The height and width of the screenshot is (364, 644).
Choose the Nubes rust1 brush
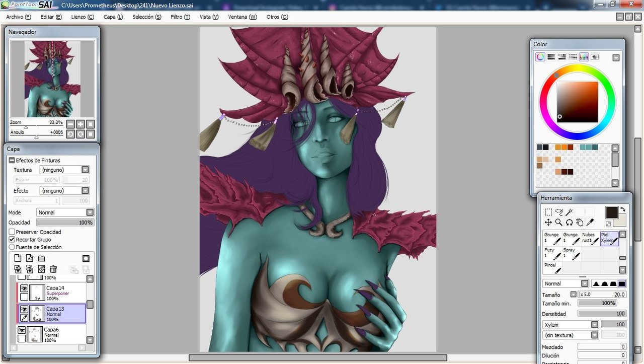[x=590, y=238]
